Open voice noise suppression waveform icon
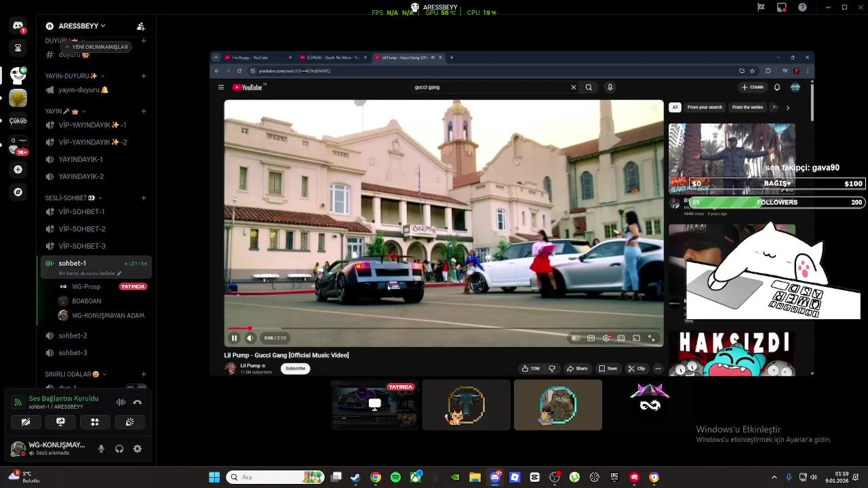 121,402
